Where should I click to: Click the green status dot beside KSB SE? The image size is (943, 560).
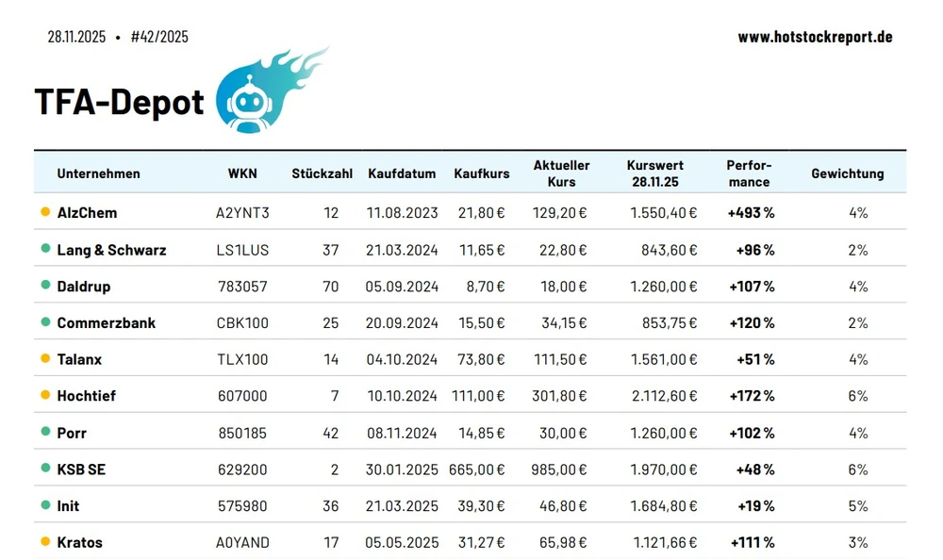[x=44, y=469]
